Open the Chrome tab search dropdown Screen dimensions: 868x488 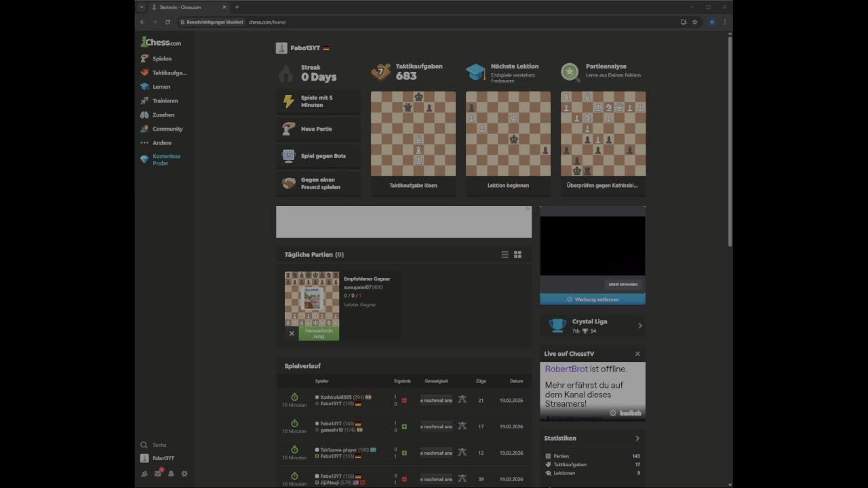[x=141, y=7]
